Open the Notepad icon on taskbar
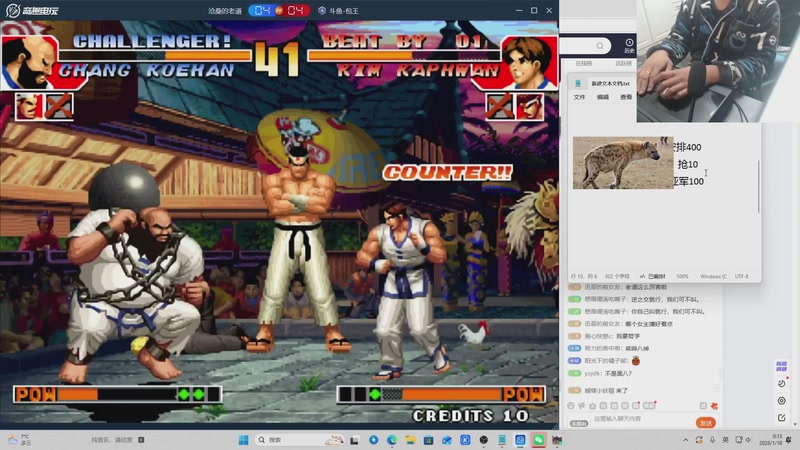This screenshot has height=450, width=800. 502,440
